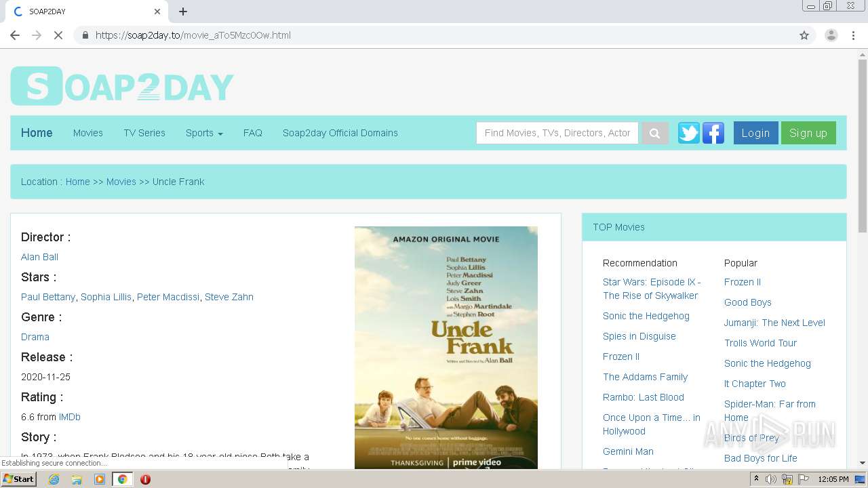
Task: Open TV Series navigation item
Action: [144, 133]
